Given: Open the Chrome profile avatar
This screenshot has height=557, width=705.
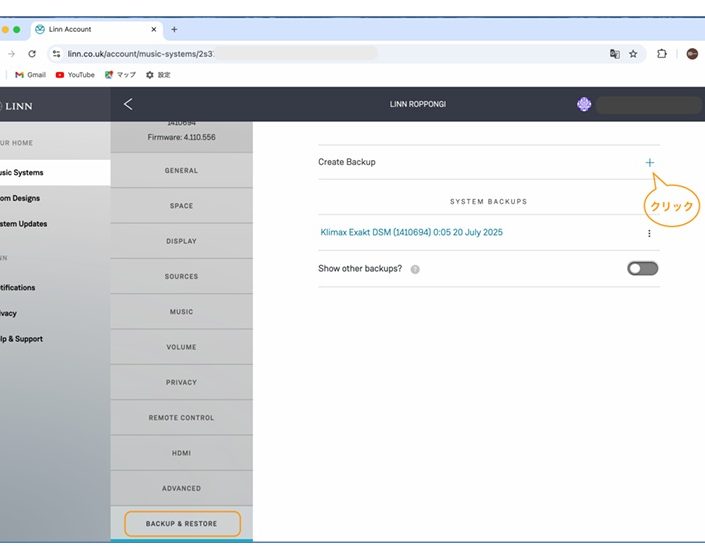Looking at the screenshot, I should (x=692, y=54).
